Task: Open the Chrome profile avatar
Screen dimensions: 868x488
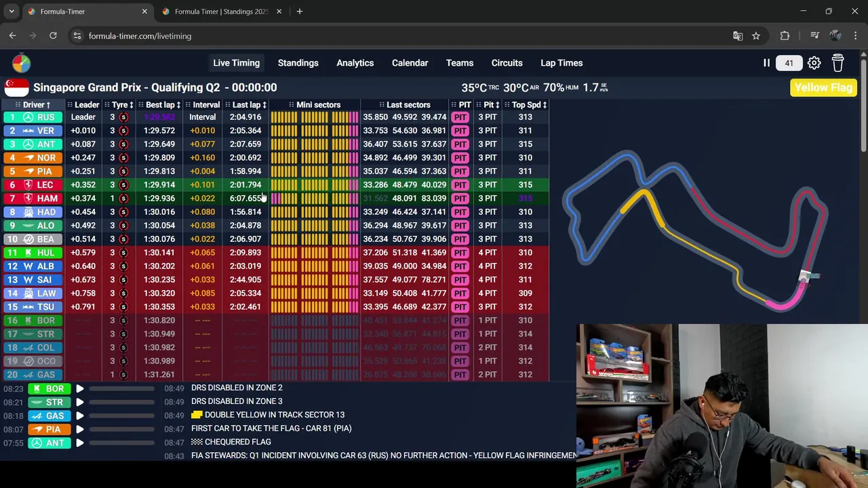Action: 835,36
